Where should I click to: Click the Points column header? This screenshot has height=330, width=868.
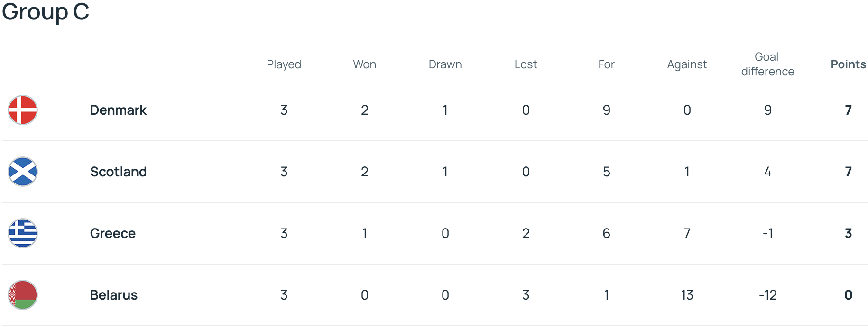(848, 64)
